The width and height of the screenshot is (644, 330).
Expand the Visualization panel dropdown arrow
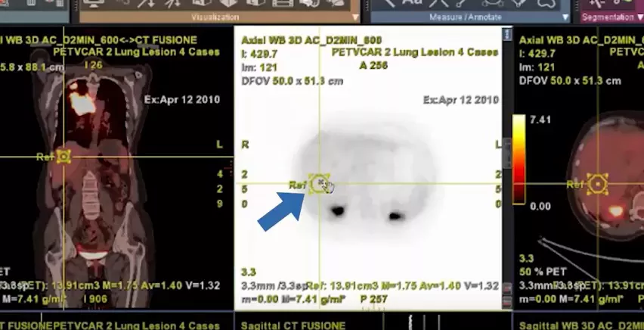pos(355,17)
